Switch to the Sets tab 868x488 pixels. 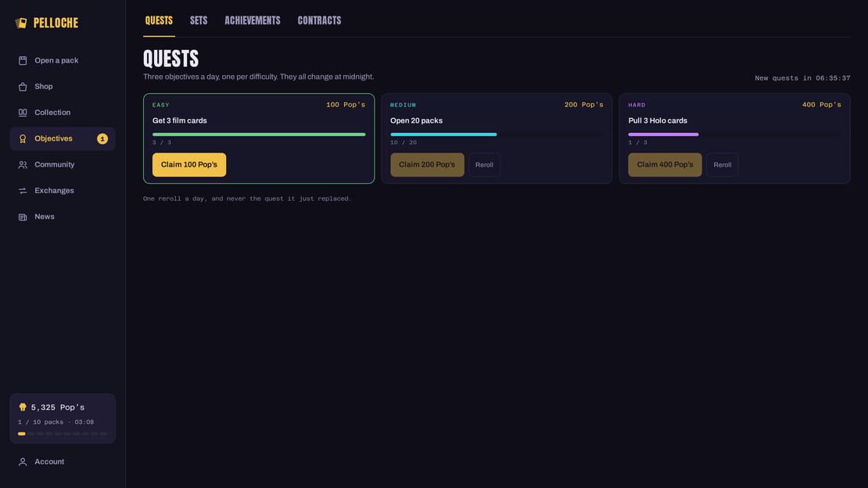[199, 20]
